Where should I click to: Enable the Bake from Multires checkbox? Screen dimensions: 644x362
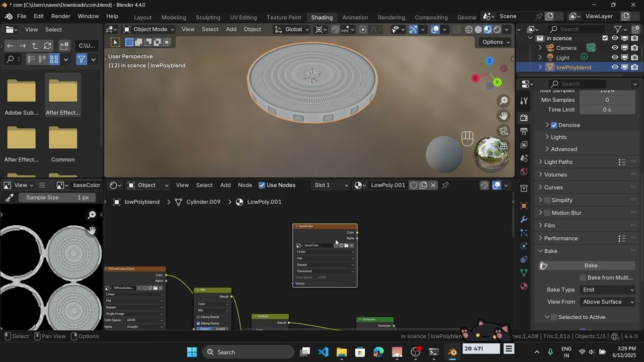(583, 278)
